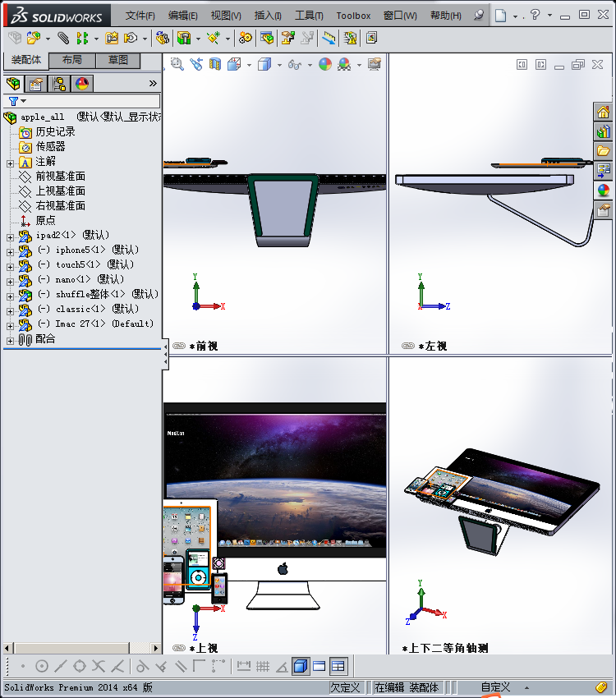Image resolution: width=616 pixels, height=698 pixels.
Task: Toggle the grid snap icon
Action: tap(263, 667)
